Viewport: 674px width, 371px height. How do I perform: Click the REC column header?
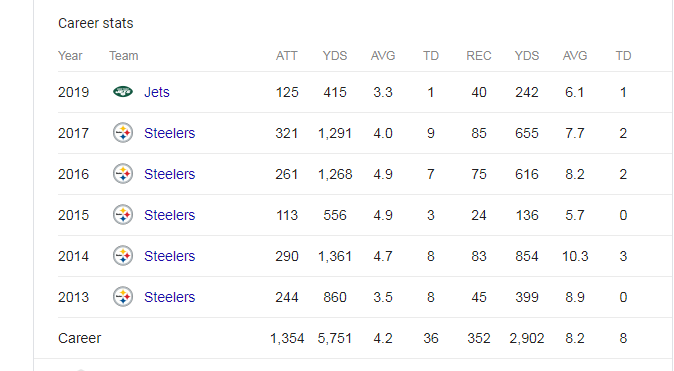tap(479, 56)
